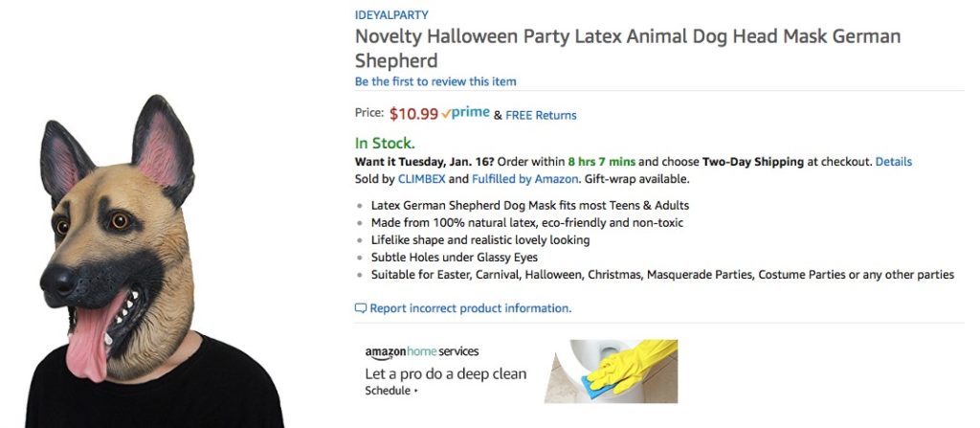Open the CLIMBEX seller page
Screen dimensions: 980x428
tap(422, 179)
